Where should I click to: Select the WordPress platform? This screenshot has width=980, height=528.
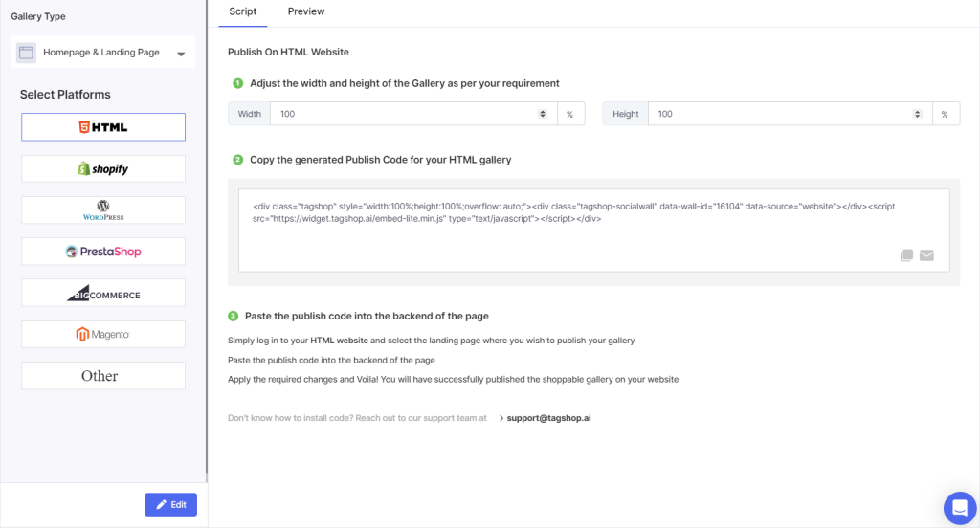pyautogui.click(x=103, y=209)
